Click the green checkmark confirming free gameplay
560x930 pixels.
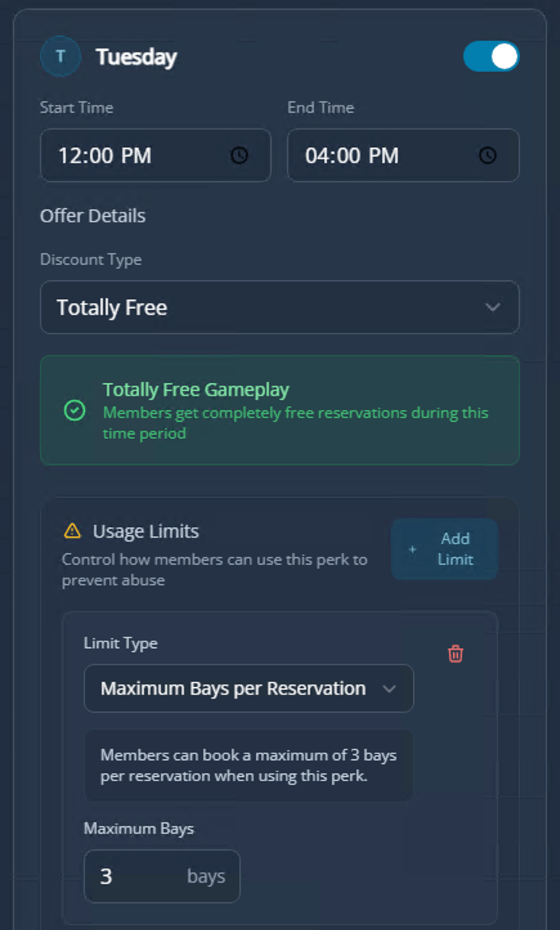tap(75, 410)
